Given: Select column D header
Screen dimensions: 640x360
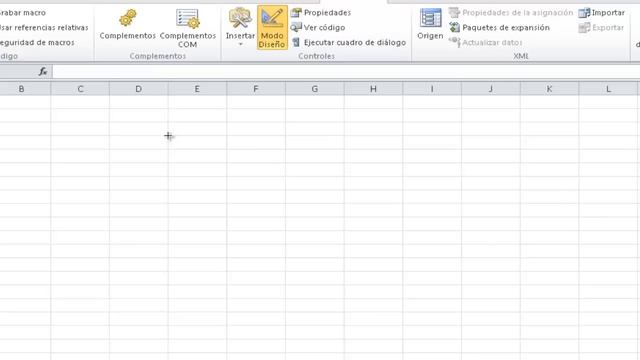Looking at the screenshot, I should tap(139, 89).
